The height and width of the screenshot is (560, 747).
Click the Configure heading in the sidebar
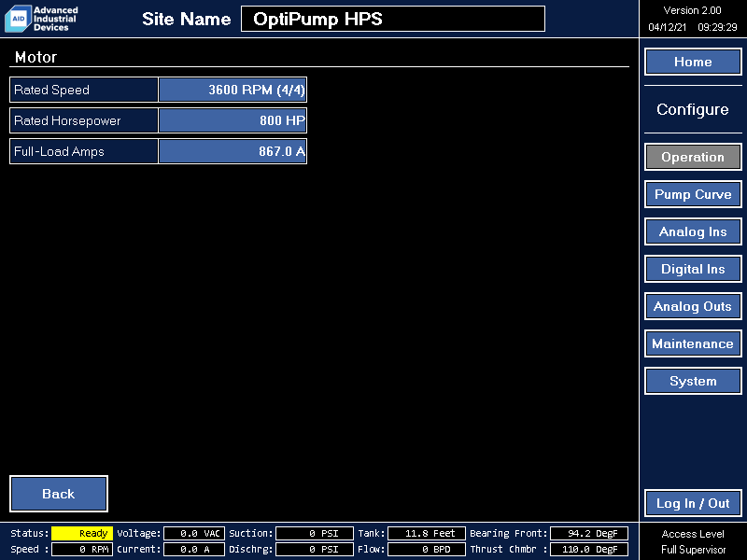point(693,109)
